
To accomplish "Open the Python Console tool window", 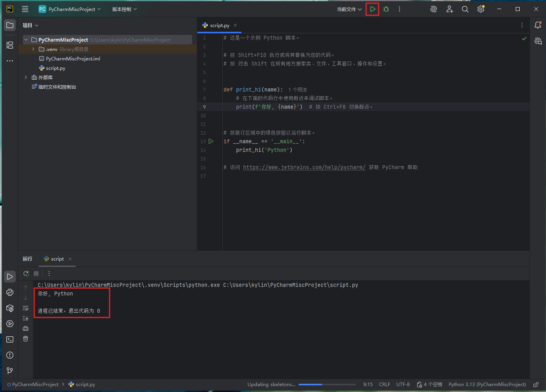I will point(10,292).
